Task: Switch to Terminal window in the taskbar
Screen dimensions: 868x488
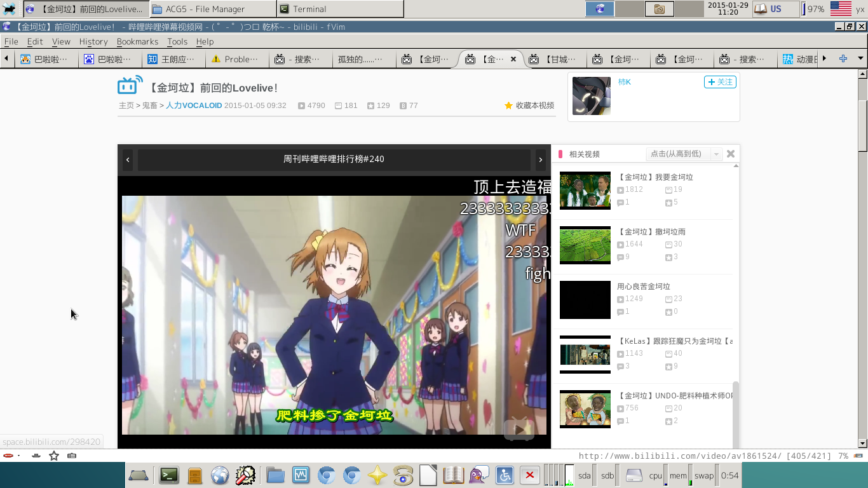Action: coord(340,9)
